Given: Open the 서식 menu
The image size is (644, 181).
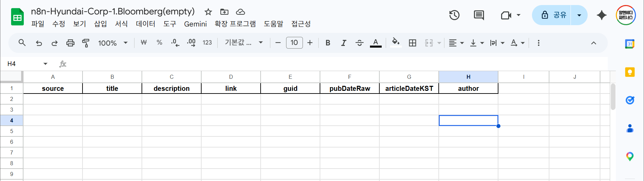Looking at the screenshot, I should pos(121,24).
